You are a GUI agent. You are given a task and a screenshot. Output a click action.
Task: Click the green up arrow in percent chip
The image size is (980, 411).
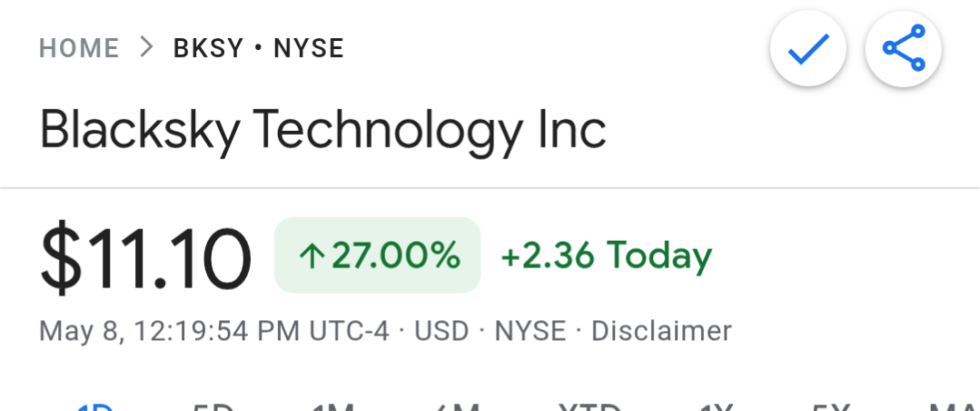pos(310,256)
